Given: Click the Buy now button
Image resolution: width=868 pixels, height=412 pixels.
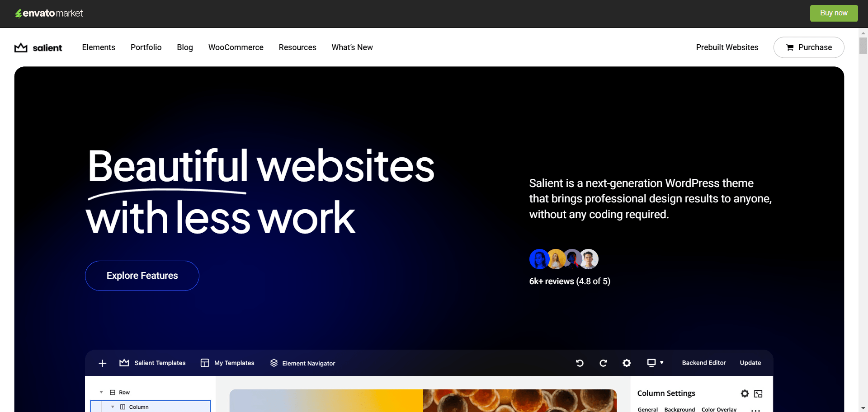Looking at the screenshot, I should tap(834, 13).
